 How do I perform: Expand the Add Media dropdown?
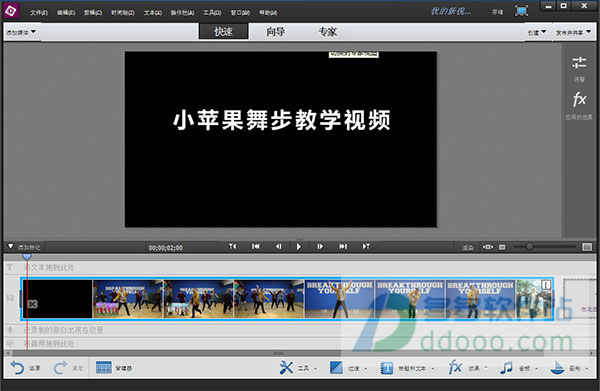[x=21, y=32]
